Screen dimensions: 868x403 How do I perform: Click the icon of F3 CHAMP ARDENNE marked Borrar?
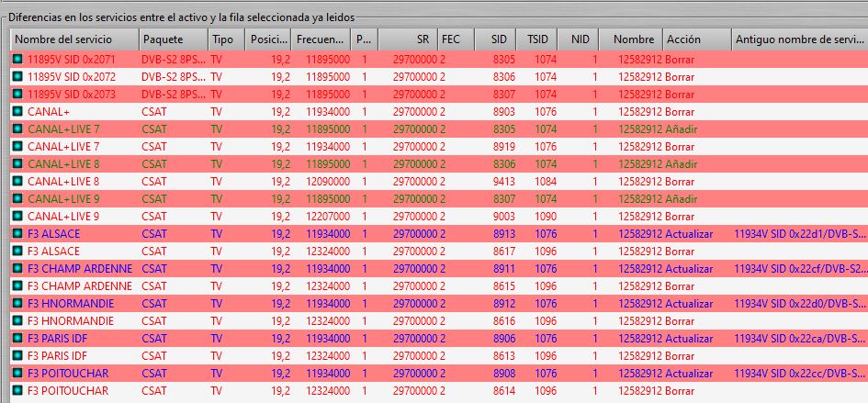click(18, 285)
